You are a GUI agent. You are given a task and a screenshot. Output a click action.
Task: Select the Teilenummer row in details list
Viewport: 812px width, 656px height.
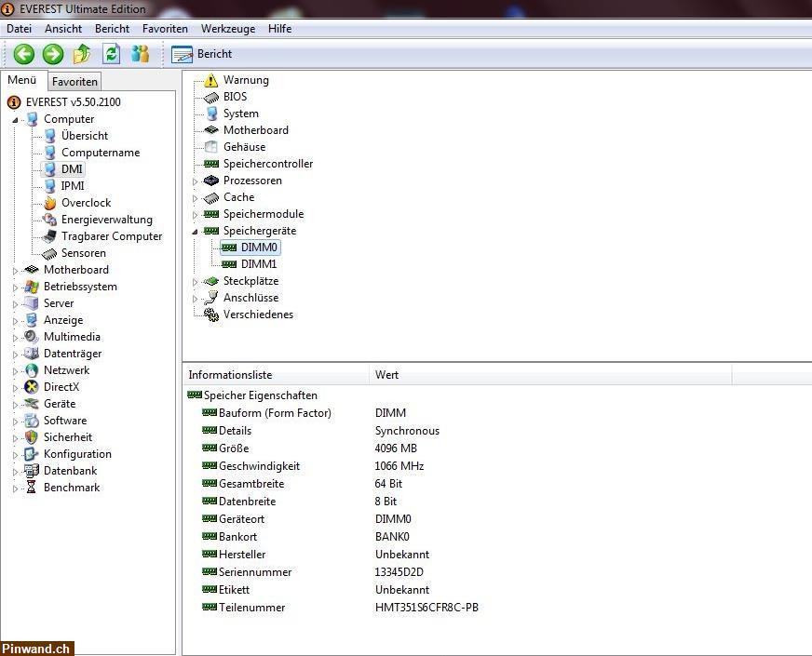[x=251, y=608]
